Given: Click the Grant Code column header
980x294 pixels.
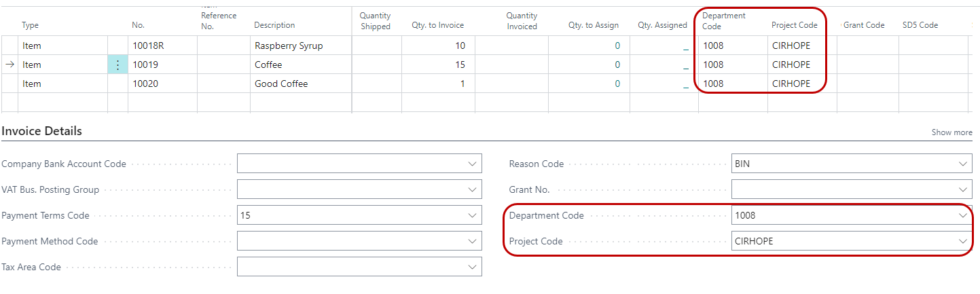Looking at the screenshot, I should (x=864, y=25).
